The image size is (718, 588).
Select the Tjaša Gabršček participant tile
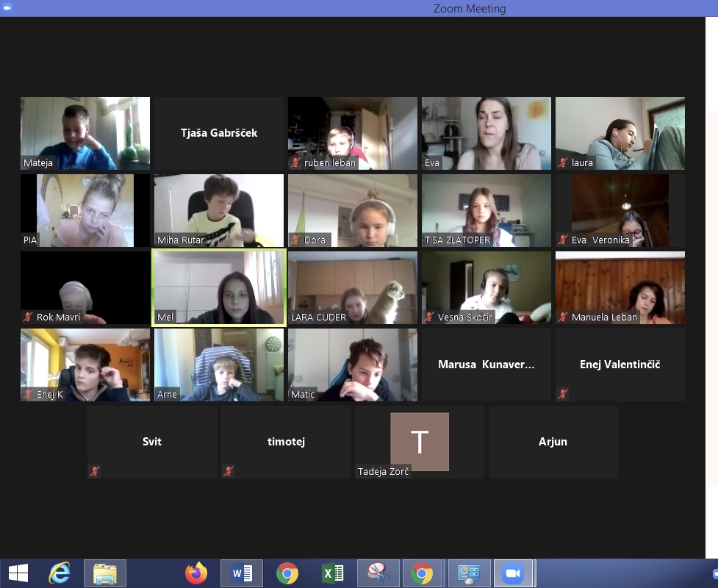pos(219,133)
